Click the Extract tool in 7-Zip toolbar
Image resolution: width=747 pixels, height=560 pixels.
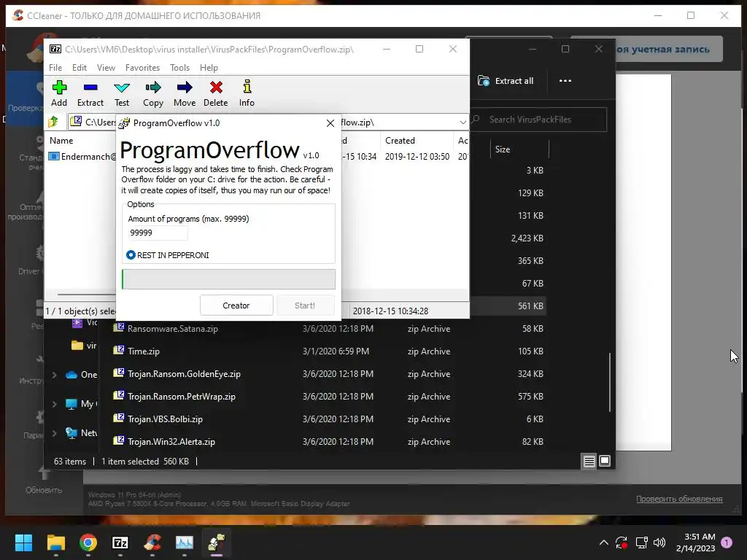click(90, 93)
